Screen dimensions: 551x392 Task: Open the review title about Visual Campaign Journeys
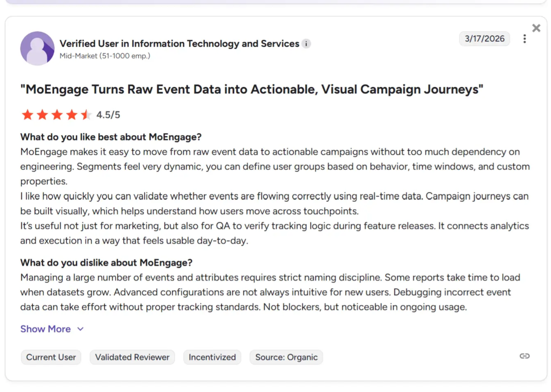[252, 90]
